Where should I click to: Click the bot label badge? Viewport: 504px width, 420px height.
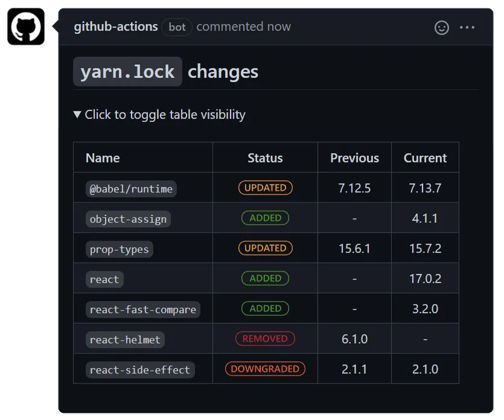177,27
